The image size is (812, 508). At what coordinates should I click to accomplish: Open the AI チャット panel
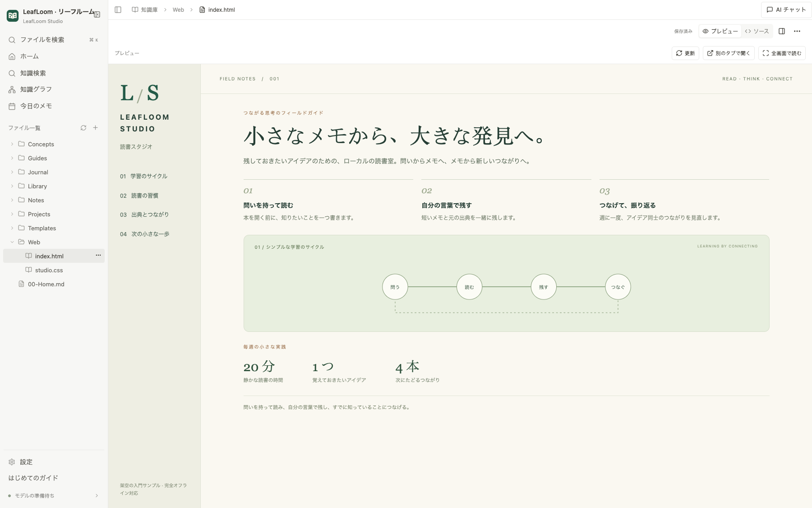pos(786,9)
